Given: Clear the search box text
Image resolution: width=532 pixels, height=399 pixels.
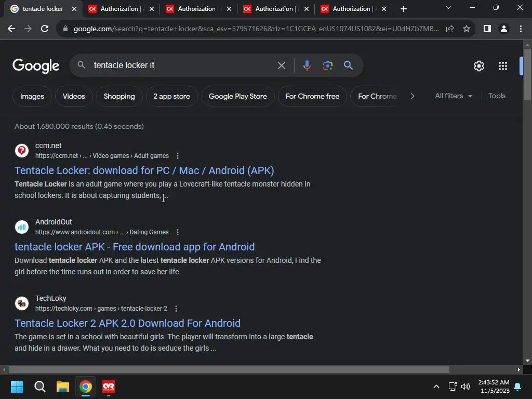Looking at the screenshot, I should tap(281, 65).
